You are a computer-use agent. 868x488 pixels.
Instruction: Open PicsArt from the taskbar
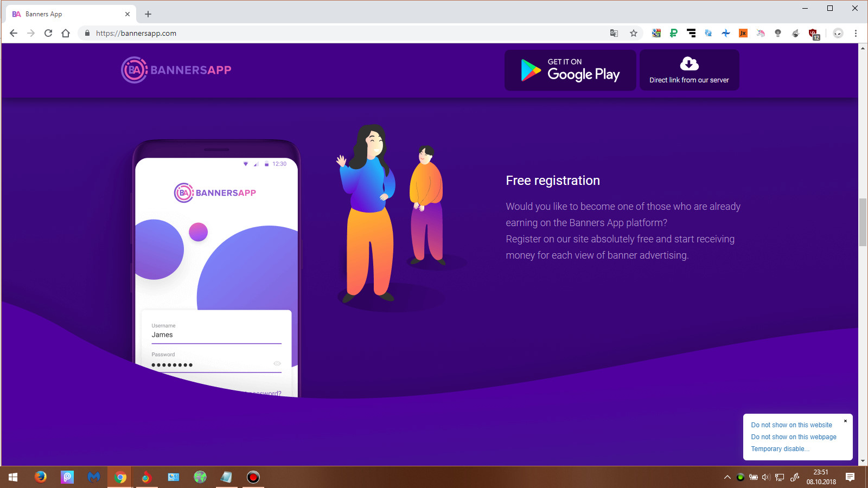tap(67, 477)
